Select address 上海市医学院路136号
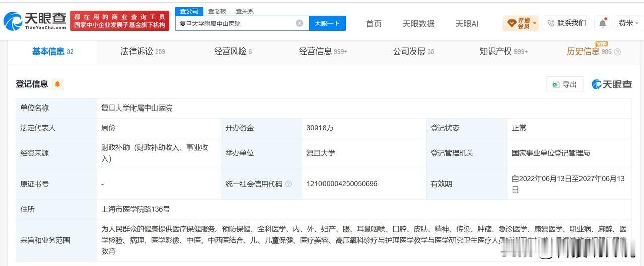Viewport: 644px width, 266px height. tap(136, 209)
